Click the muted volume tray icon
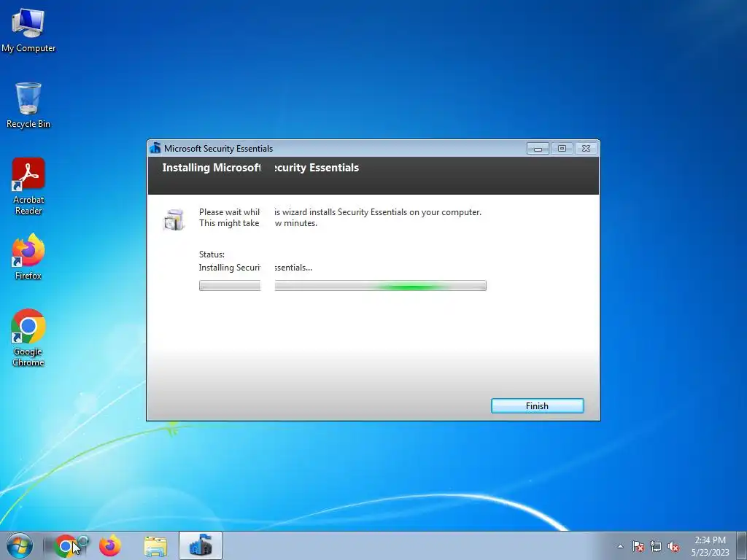 673,546
